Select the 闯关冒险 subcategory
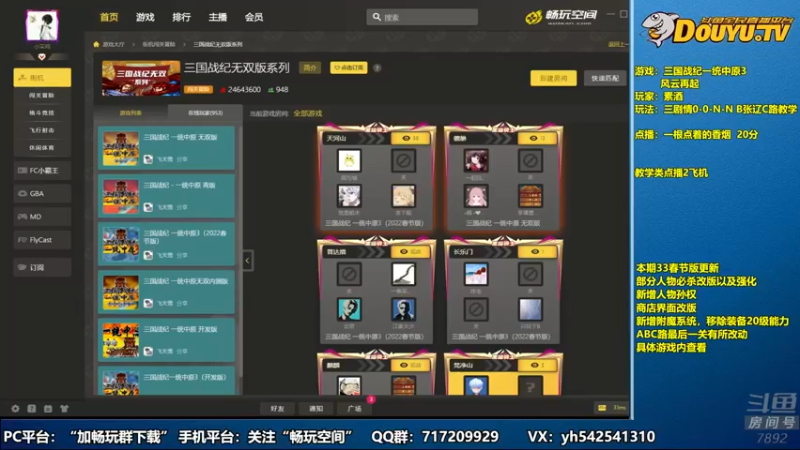Viewport: 800px width, 450px height. coord(42,95)
